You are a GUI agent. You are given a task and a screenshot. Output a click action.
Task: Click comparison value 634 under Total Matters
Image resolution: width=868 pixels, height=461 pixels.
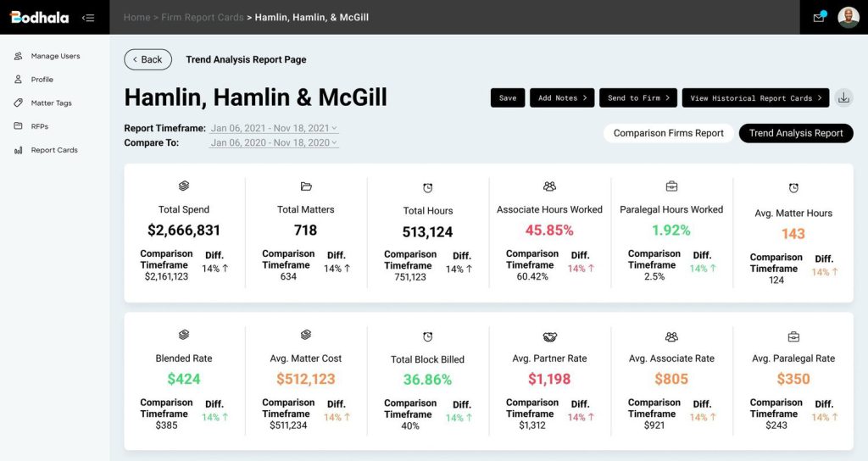point(288,277)
